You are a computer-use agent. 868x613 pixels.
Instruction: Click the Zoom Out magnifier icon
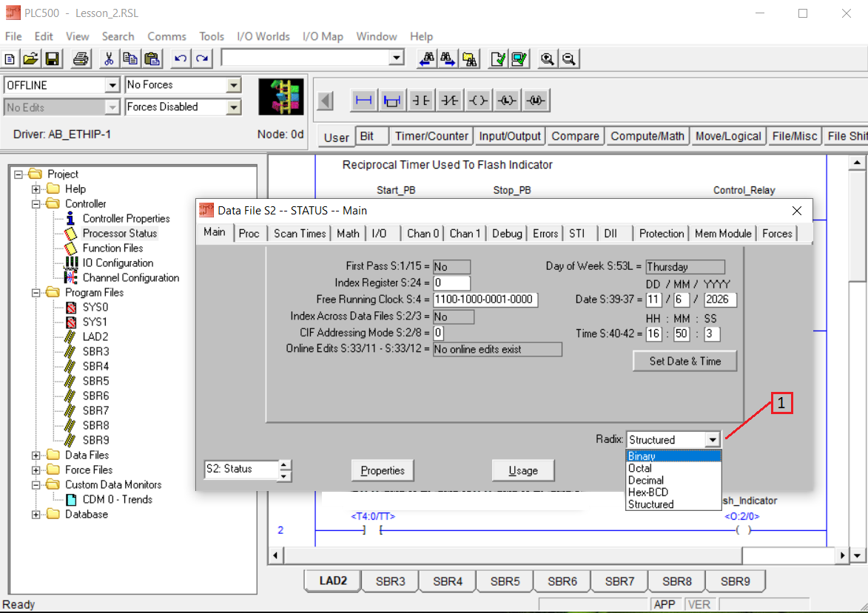(568, 58)
